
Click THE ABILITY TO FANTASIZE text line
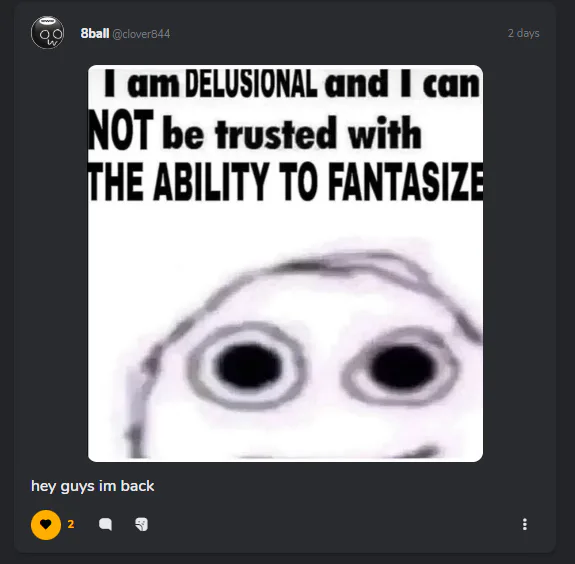285,182
